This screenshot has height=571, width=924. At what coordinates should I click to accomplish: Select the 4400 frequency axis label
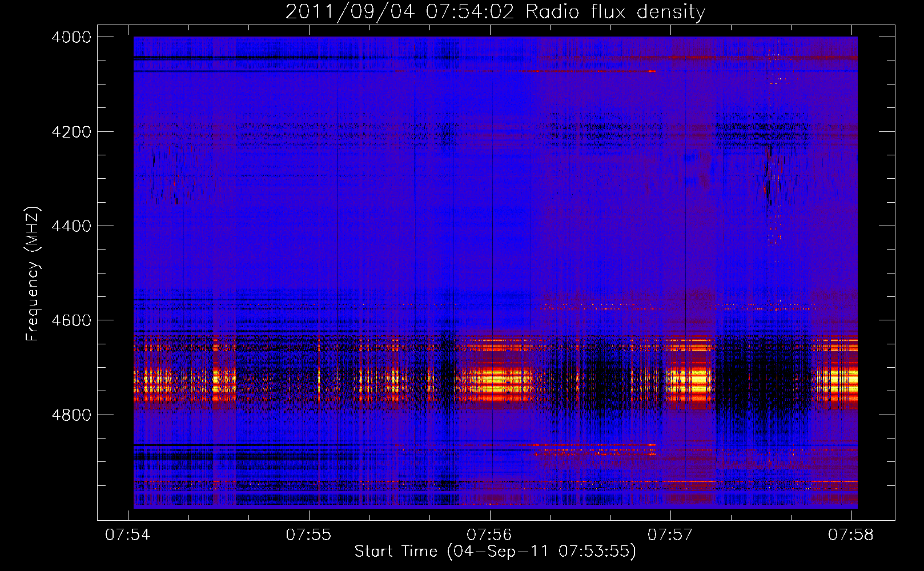click(x=71, y=226)
